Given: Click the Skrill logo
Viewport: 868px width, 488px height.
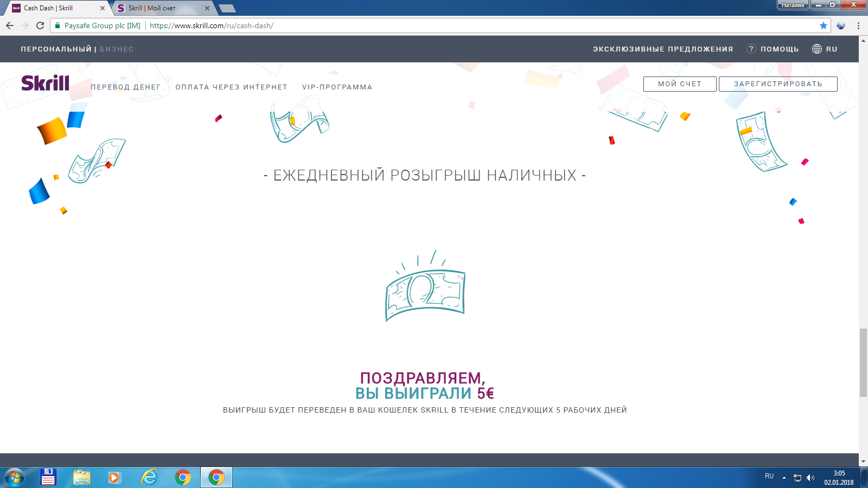Looking at the screenshot, I should [46, 84].
